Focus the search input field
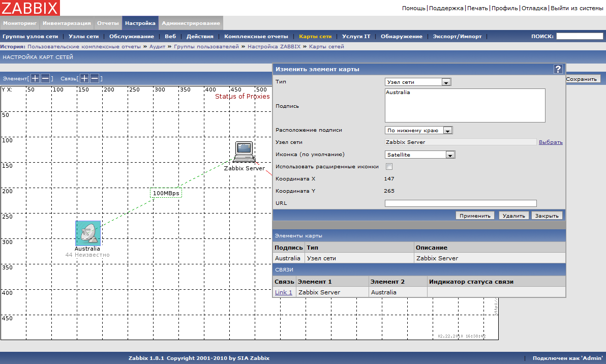 pyautogui.click(x=580, y=36)
